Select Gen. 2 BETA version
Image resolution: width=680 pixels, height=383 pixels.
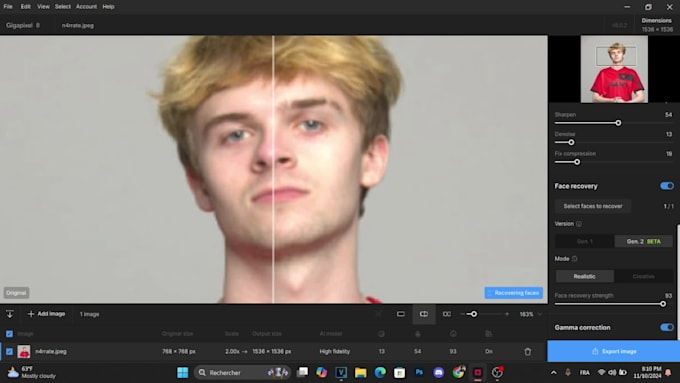pos(644,241)
